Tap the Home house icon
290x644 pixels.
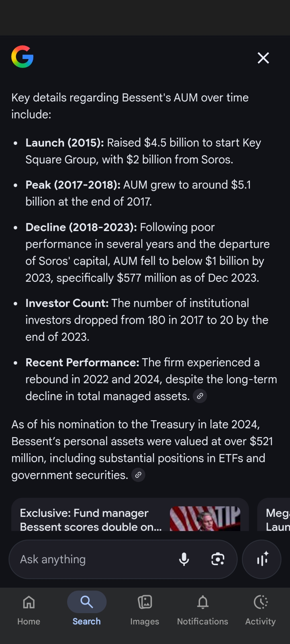coord(29,602)
